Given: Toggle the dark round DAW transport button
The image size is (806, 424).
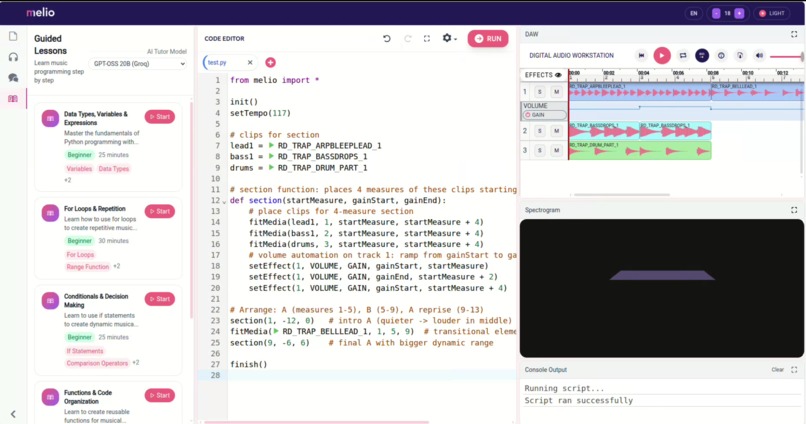Looking at the screenshot, I should click(x=702, y=56).
